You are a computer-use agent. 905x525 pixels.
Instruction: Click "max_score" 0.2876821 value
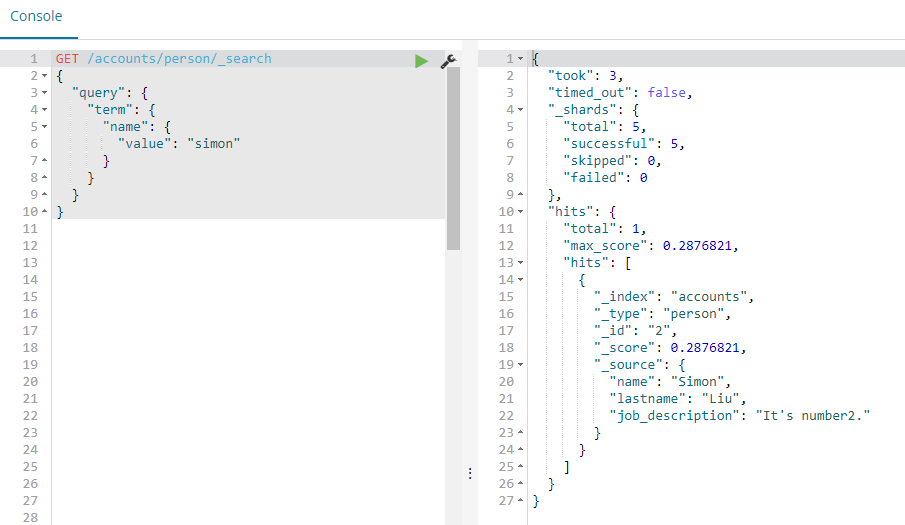[697, 246]
